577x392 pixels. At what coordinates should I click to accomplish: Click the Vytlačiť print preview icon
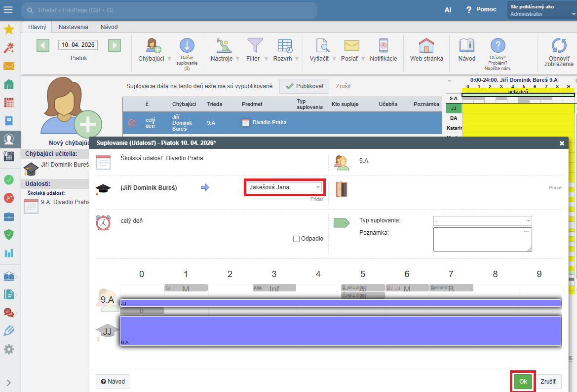(x=322, y=46)
